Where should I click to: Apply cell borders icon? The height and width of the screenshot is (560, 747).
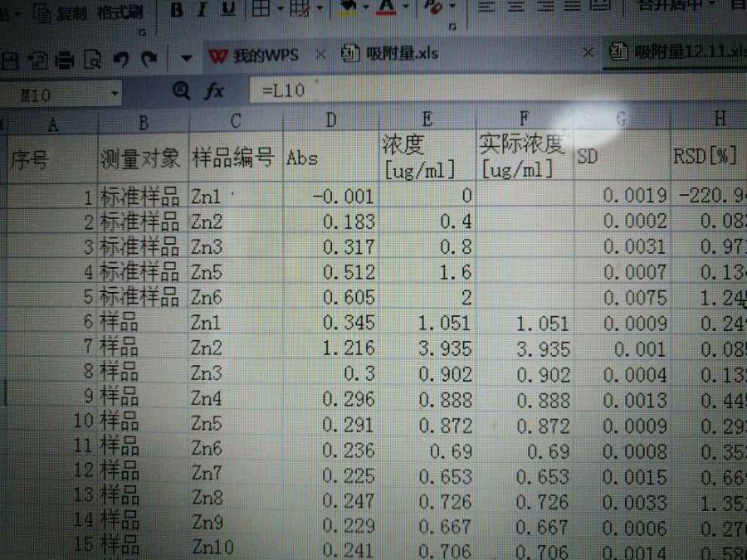261,8
